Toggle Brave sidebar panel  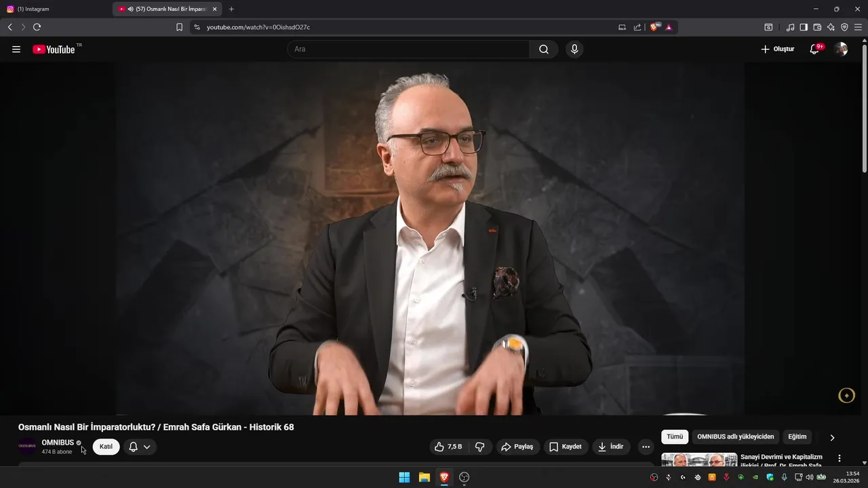coord(804,27)
